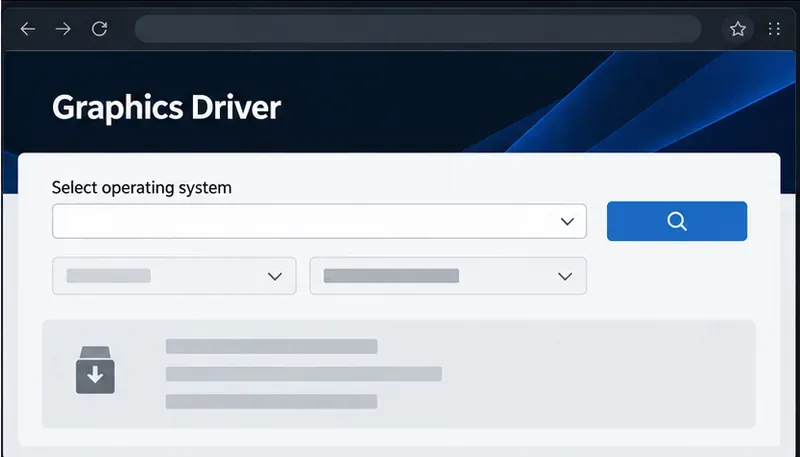The image size is (800, 457).
Task: Click the Graphics Driver page heading
Action: (166, 108)
